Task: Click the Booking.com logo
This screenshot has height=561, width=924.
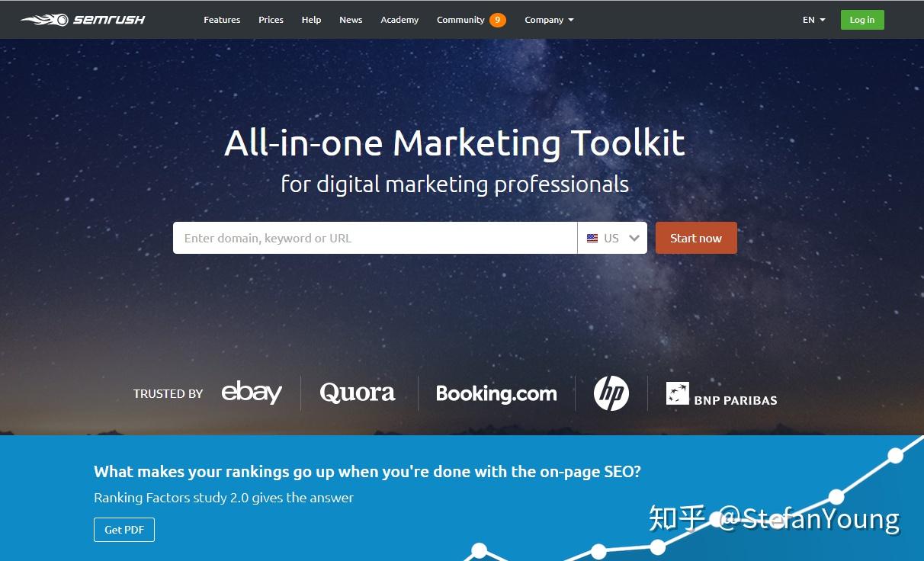Action: click(496, 393)
